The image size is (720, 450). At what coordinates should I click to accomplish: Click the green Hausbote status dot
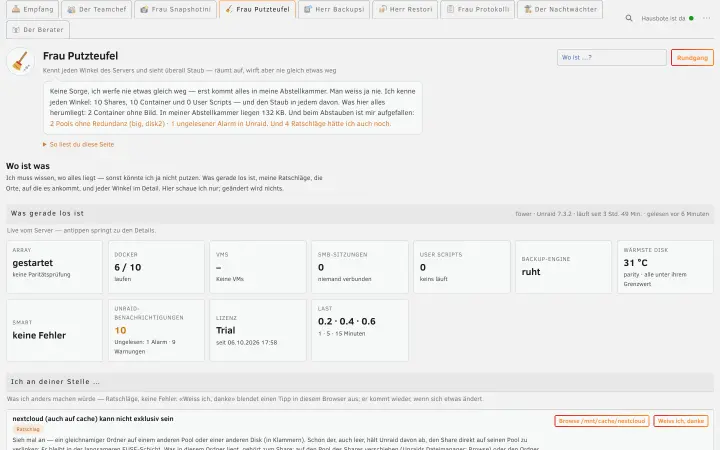[691, 18]
